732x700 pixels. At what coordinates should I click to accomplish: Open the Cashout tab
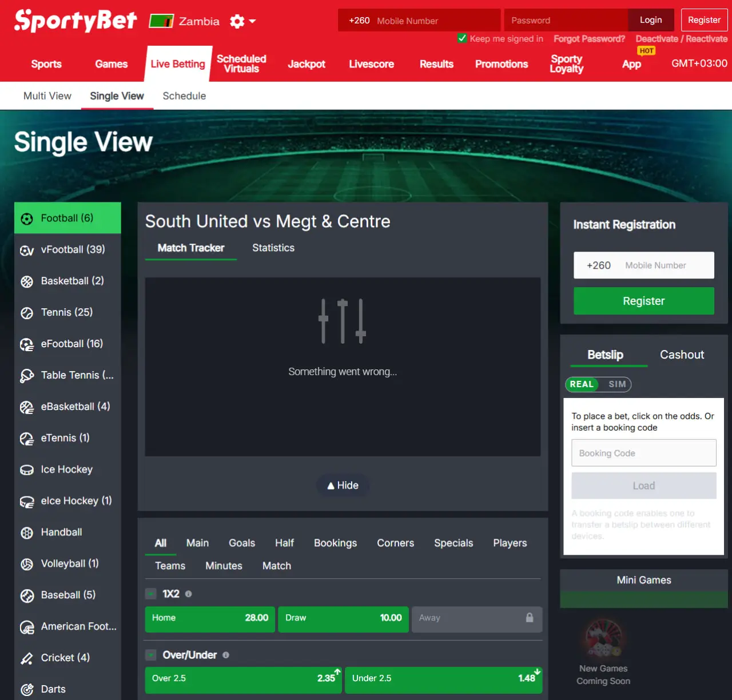pyautogui.click(x=682, y=355)
